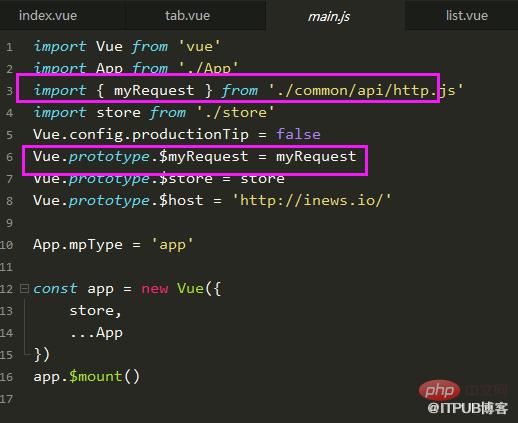Click the 'vue' string on line 1
518x423 pixels.
[199, 46]
